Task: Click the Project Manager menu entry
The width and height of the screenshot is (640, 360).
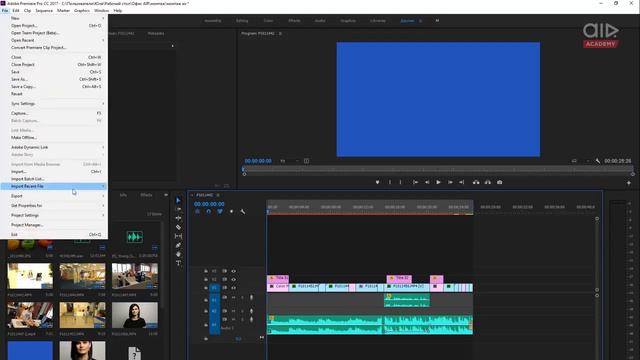Action: coord(54,225)
